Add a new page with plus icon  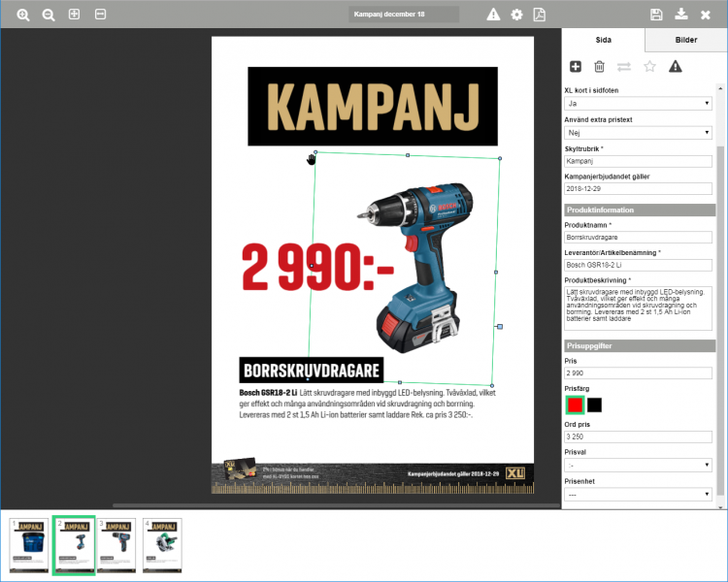pyautogui.click(x=576, y=67)
